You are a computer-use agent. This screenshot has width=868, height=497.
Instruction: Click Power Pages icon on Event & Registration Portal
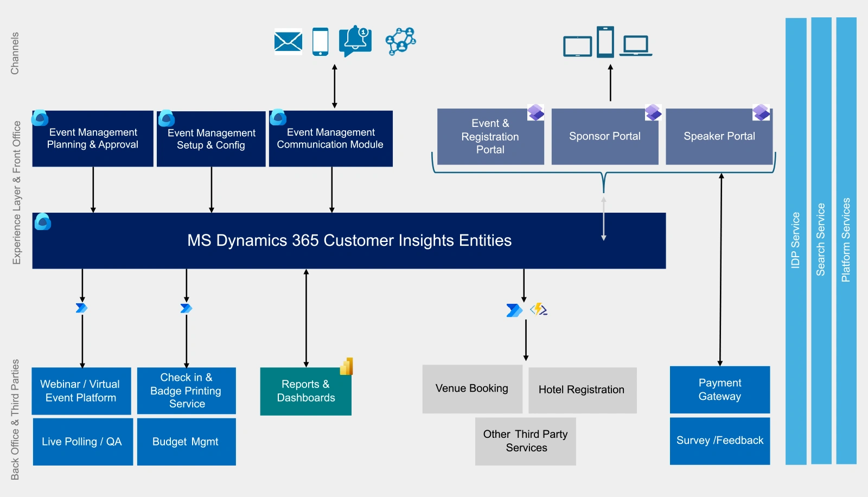coord(536,112)
